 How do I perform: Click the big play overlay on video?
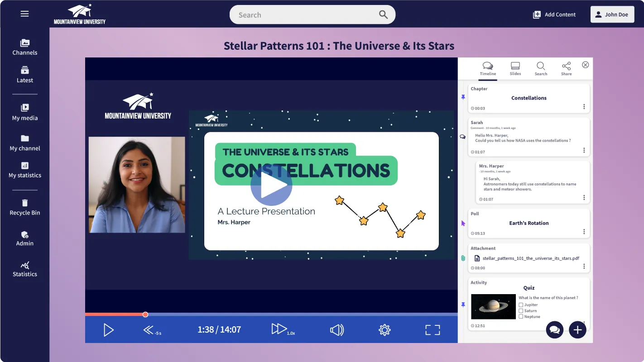[271, 186]
